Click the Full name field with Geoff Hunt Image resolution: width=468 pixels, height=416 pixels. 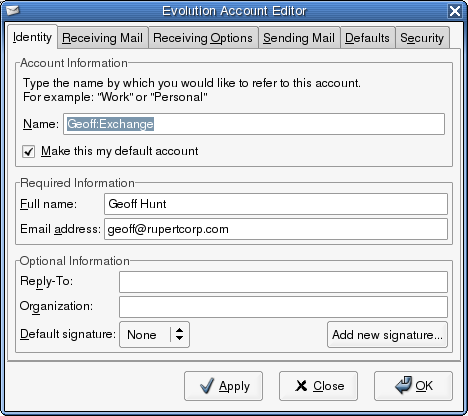(276, 204)
